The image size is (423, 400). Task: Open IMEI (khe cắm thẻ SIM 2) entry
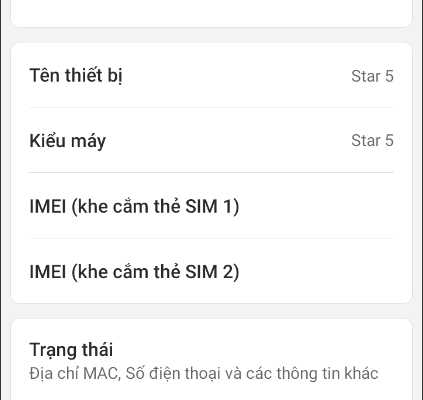pyautogui.click(x=211, y=271)
